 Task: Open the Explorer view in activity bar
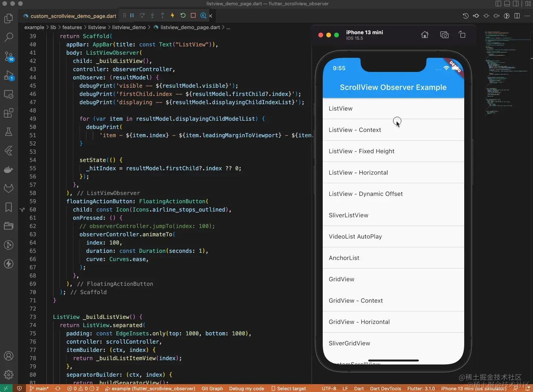9,18
